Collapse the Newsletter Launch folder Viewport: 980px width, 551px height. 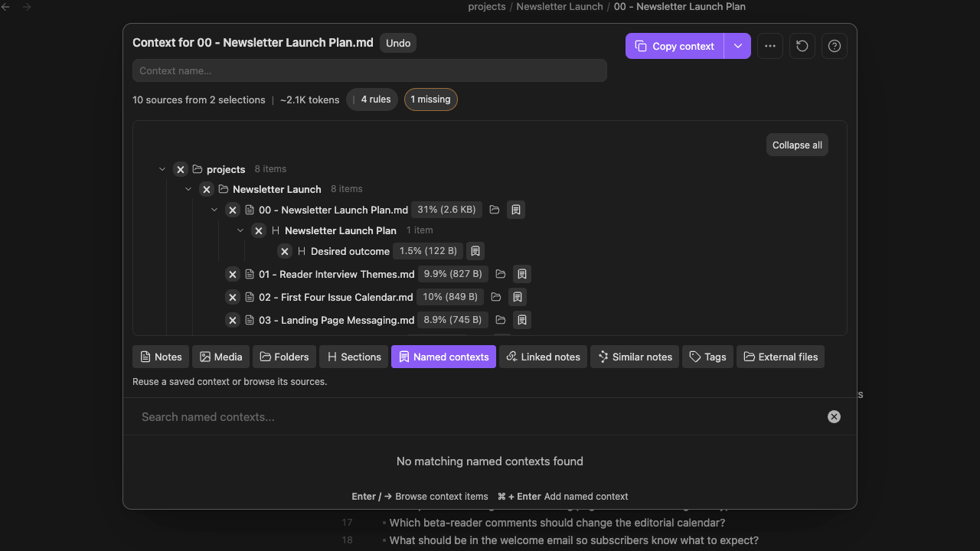pyautogui.click(x=188, y=189)
